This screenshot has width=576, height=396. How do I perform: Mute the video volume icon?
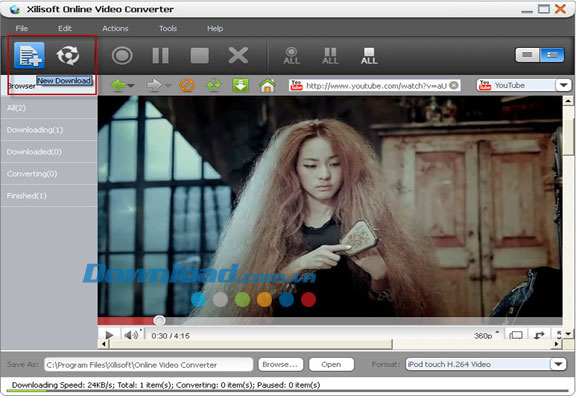pos(131,335)
